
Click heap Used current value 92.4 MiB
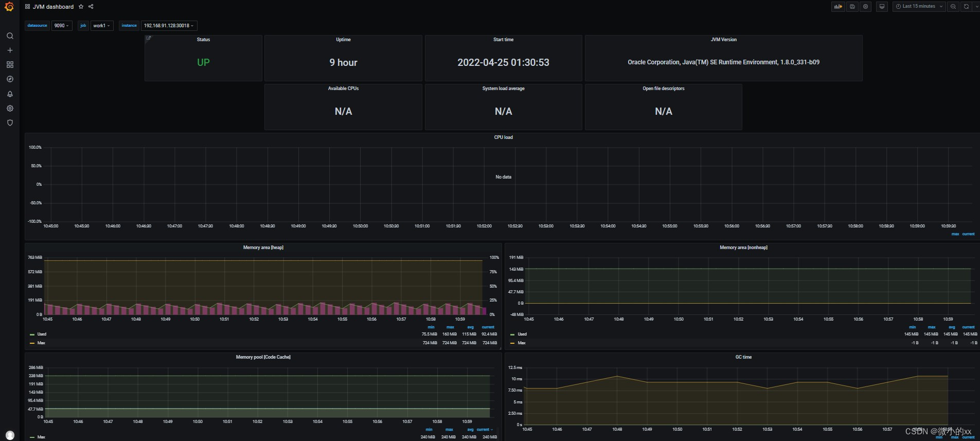tap(489, 334)
